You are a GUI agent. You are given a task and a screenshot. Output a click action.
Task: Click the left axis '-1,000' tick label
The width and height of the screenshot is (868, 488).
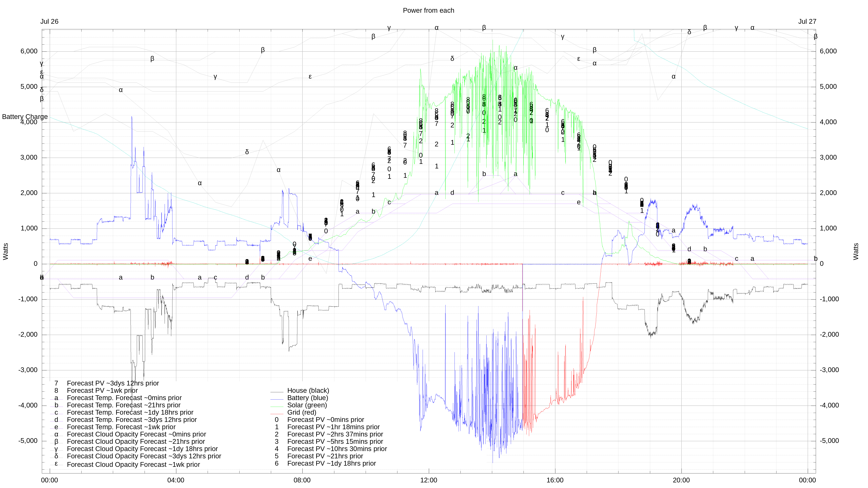[28, 299]
